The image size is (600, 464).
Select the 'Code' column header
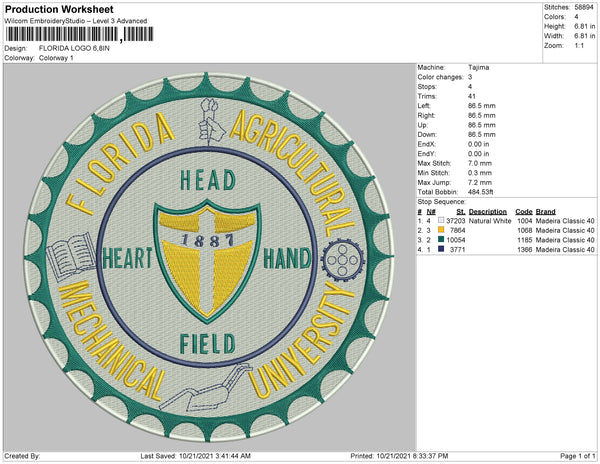coord(524,212)
